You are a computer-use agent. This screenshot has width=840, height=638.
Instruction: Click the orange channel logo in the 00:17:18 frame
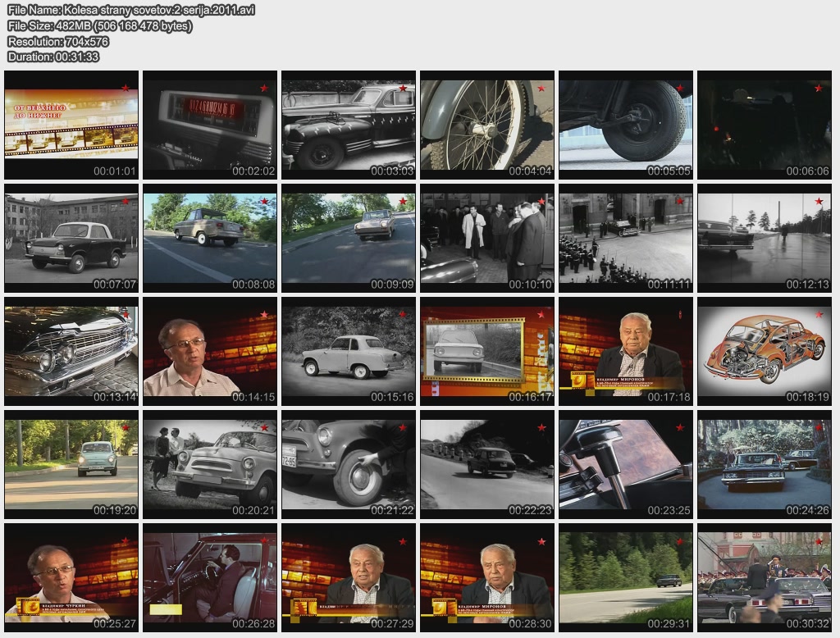coord(578,380)
